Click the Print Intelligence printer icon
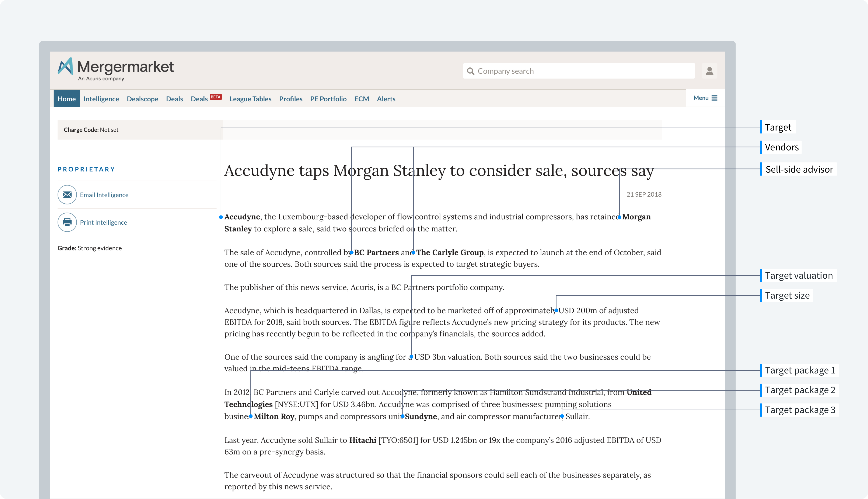 tap(67, 222)
